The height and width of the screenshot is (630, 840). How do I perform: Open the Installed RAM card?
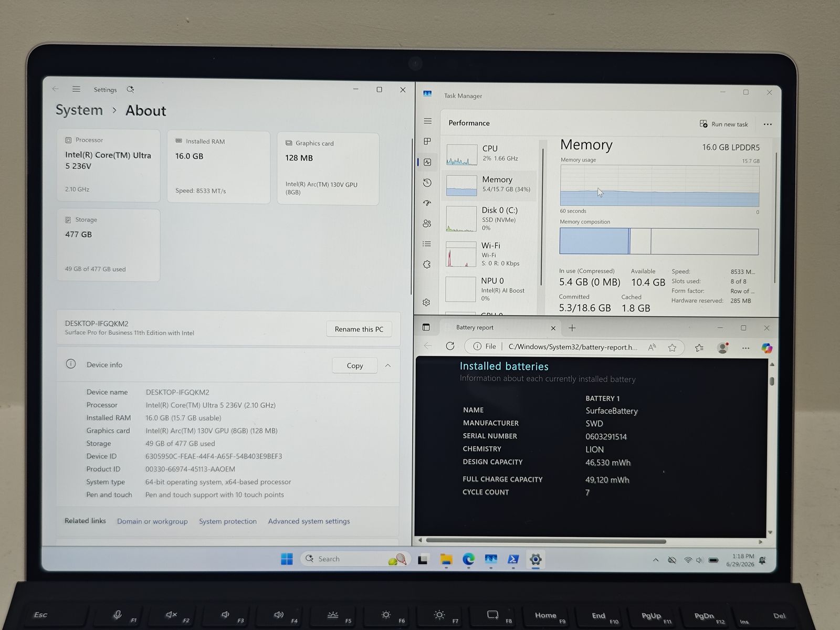pyautogui.click(x=218, y=167)
